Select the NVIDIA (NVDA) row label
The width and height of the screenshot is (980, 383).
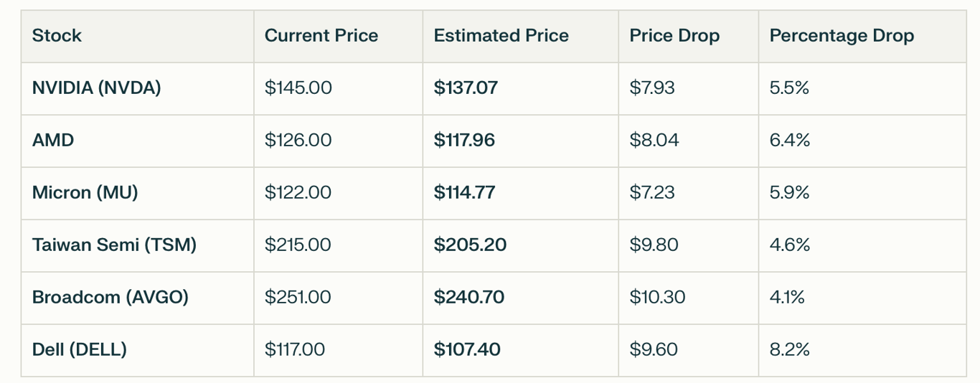tap(97, 88)
